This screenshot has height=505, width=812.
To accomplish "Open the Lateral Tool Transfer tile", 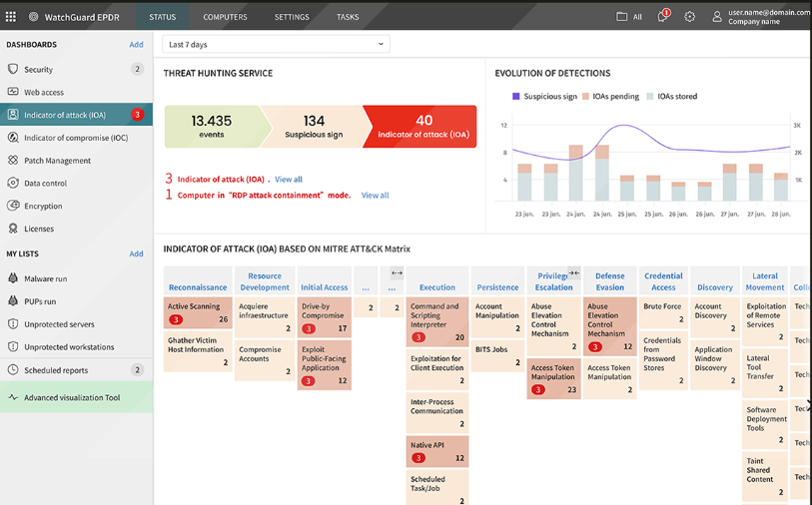I will coord(765,372).
